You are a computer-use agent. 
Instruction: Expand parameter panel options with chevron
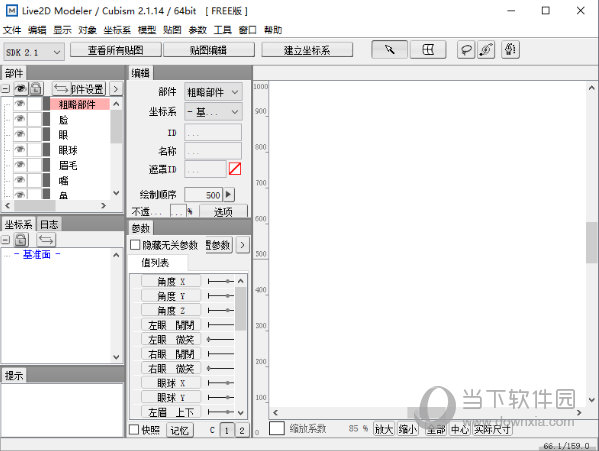(x=242, y=245)
